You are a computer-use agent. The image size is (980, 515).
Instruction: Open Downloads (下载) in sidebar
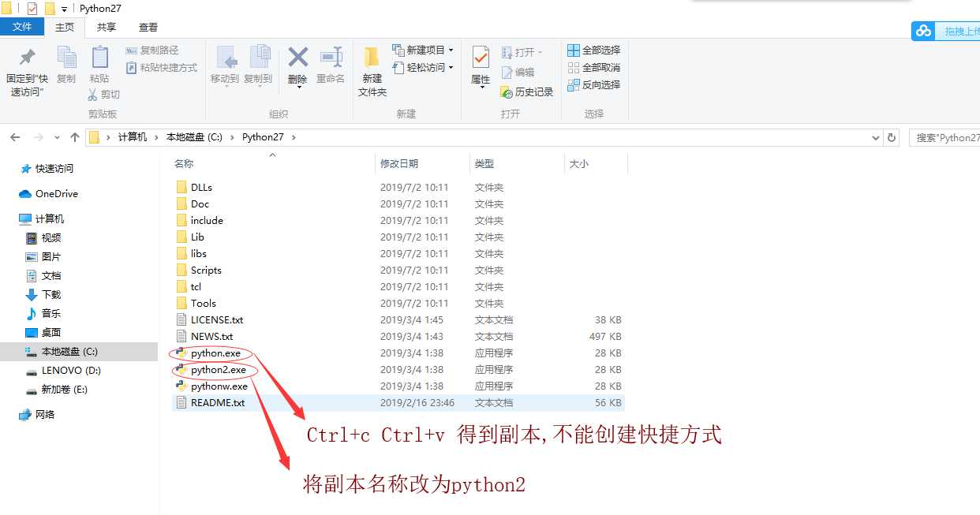point(43,295)
